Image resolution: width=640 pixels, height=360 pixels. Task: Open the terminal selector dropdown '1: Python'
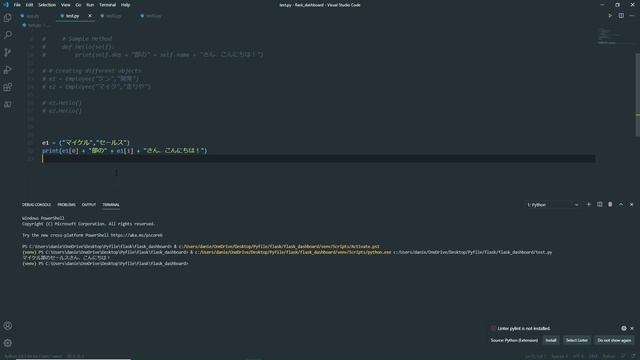(x=553, y=204)
